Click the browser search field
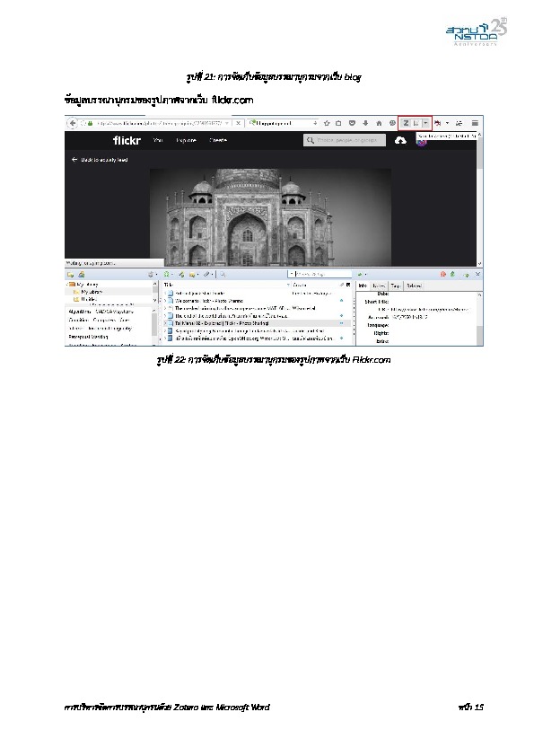 click(283, 123)
